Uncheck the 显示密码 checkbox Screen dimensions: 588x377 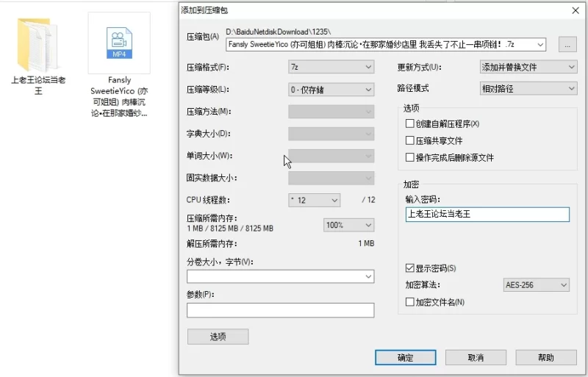[410, 268]
